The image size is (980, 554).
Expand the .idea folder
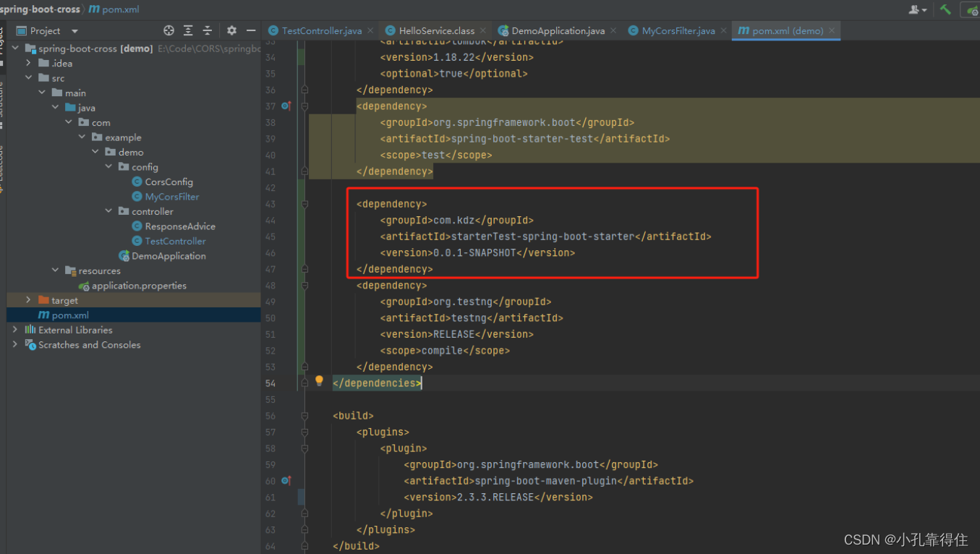(x=28, y=63)
